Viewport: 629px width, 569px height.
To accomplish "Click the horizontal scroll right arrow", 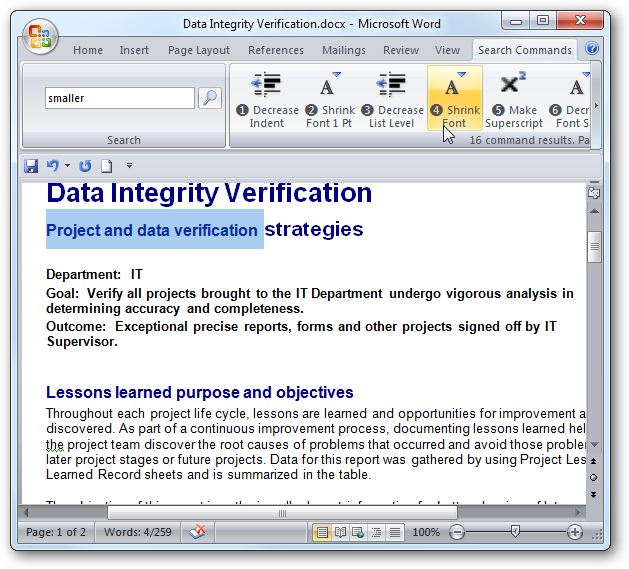I will pyautogui.click(x=578, y=513).
